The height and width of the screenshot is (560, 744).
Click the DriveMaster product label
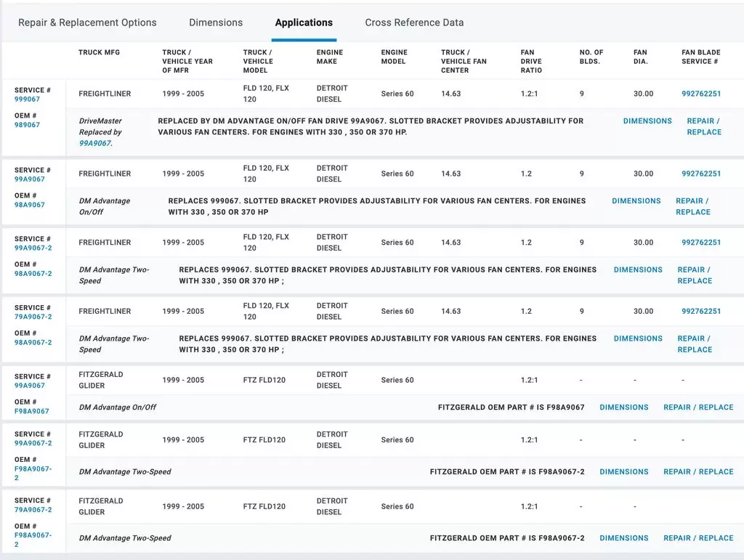100,121
